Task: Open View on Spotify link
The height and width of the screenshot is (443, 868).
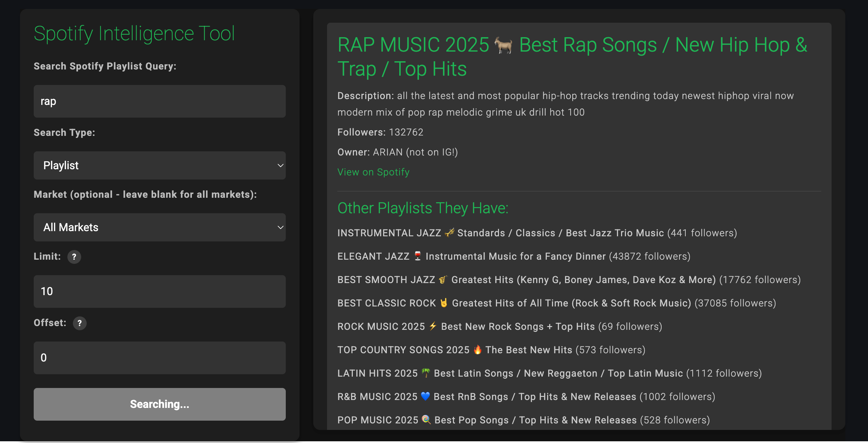Action: coord(373,172)
